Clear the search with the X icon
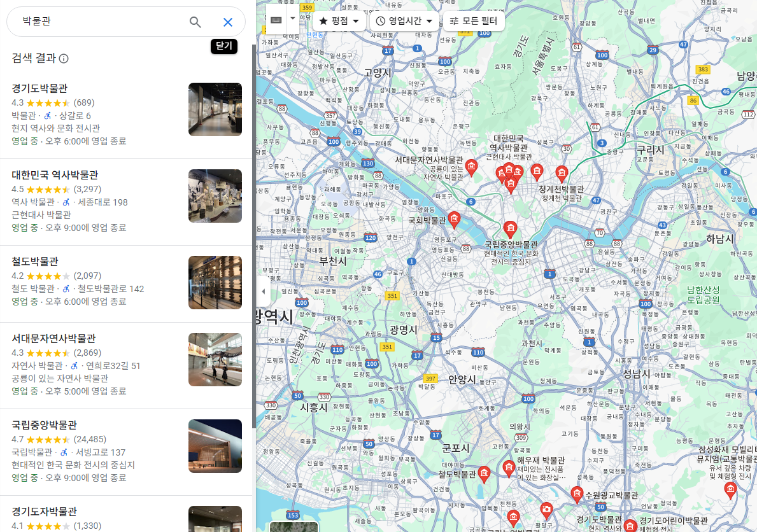The height and width of the screenshot is (532, 757). pos(228,22)
